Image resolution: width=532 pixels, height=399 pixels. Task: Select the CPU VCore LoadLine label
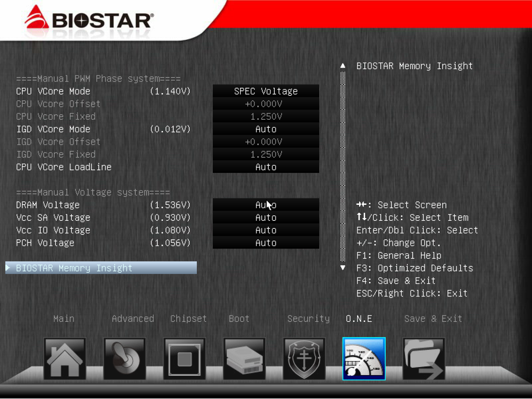pyautogui.click(x=64, y=167)
